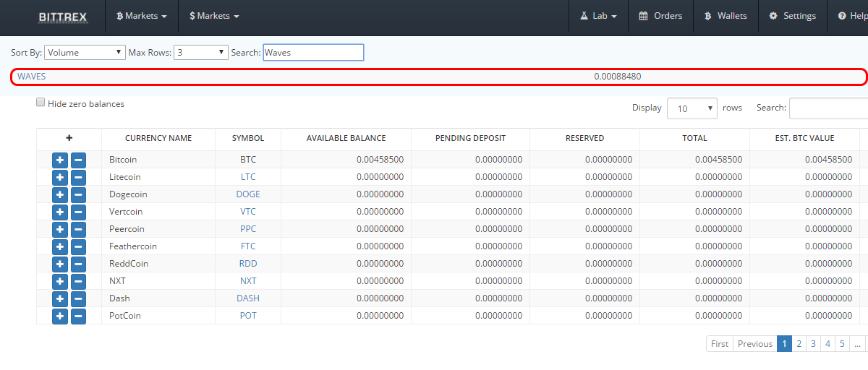Go to pagination page 2
The image size is (868, 370).
tap(799, 344)
